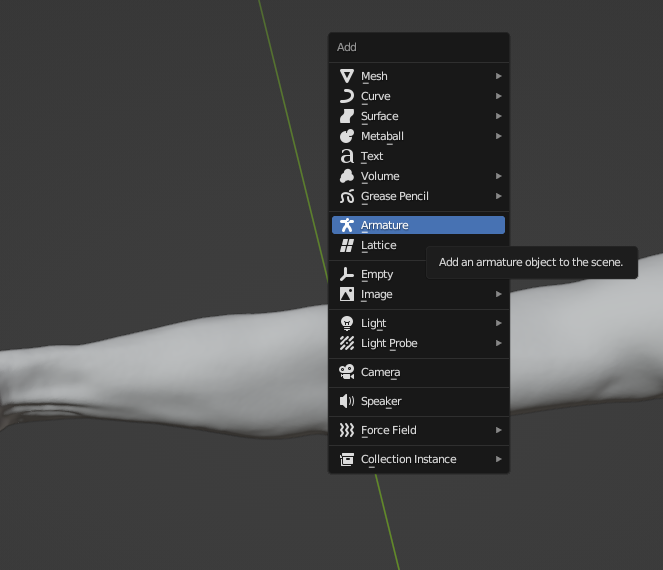Click the Light bulb icon
This screenshot has height=570, width=663.
click(x=347, y=323)
